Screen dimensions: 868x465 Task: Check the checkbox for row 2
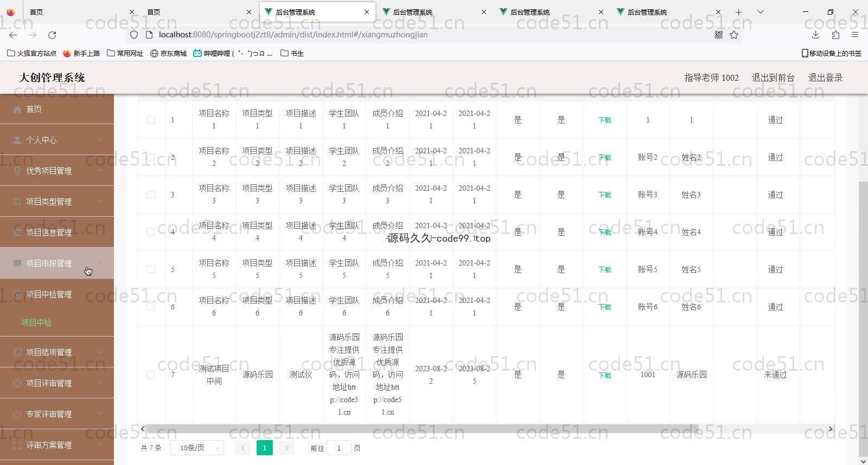[x=151, y=157]
